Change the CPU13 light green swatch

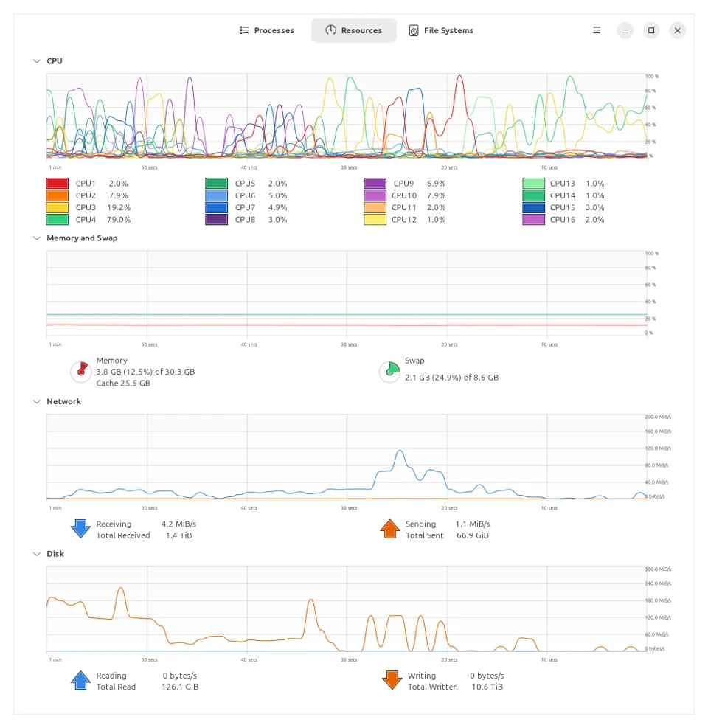533,184
